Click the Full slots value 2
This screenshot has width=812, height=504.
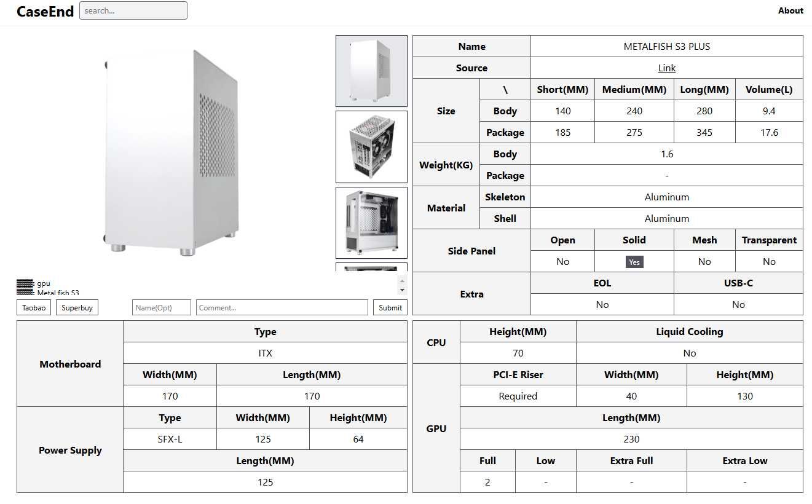487,482
